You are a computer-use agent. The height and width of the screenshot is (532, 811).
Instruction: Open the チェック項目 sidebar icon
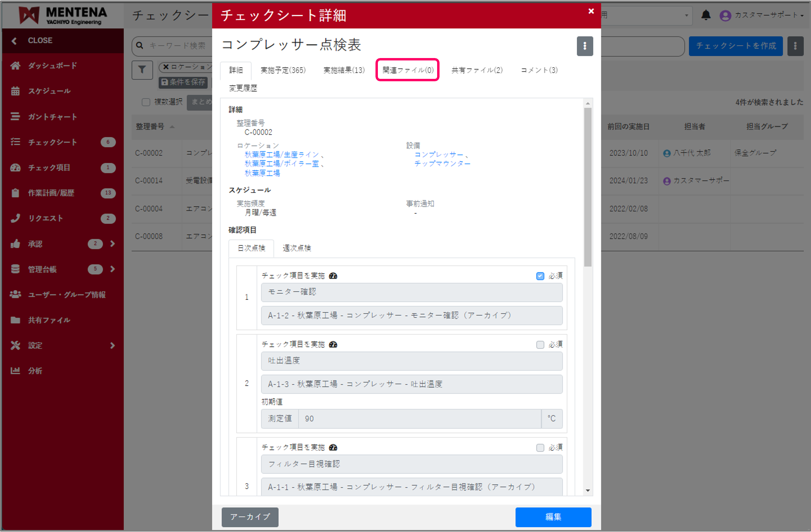click(16, 168)
